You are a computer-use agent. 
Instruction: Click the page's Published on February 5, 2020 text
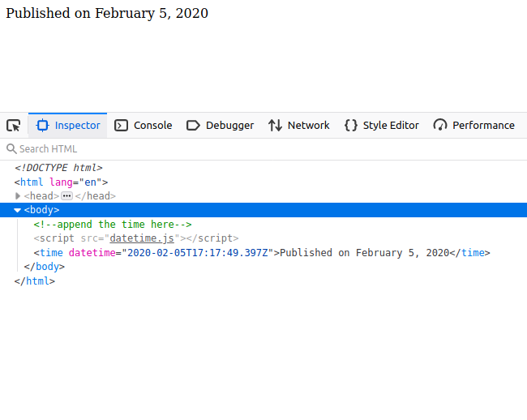pyautogui.click(x=107, y=14)
